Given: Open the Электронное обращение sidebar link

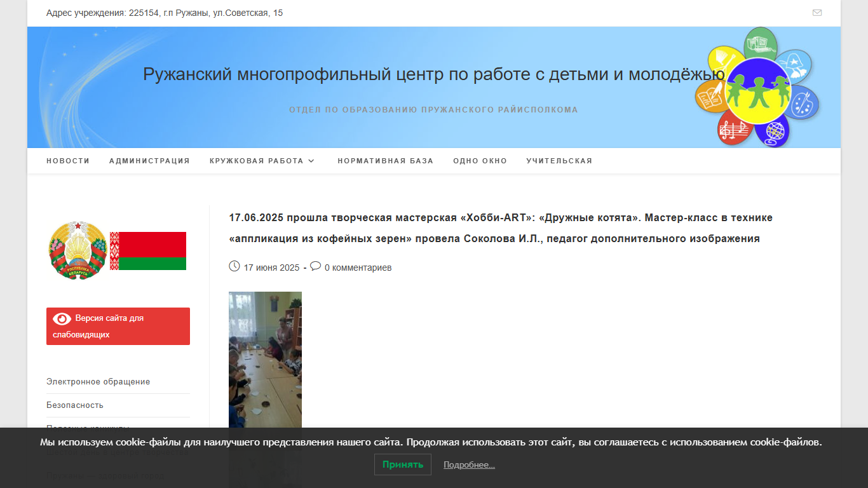Looking at the screenshot, I should [98, 382].
